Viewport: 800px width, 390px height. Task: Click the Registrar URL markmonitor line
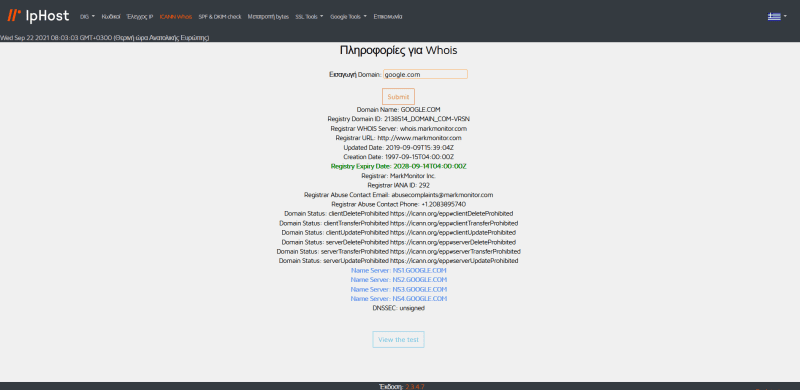point(398,138)
